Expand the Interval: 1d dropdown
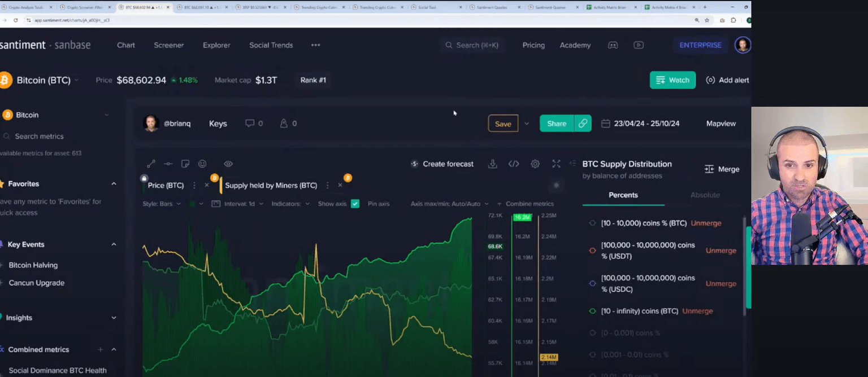This screenshot has height=377, width=868. coord(244,204)
